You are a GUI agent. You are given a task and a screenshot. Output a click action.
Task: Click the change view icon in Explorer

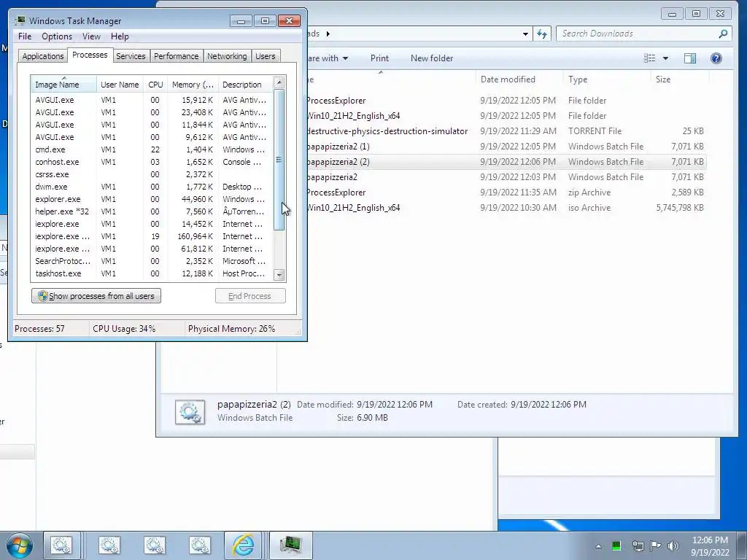coord(649,58)
